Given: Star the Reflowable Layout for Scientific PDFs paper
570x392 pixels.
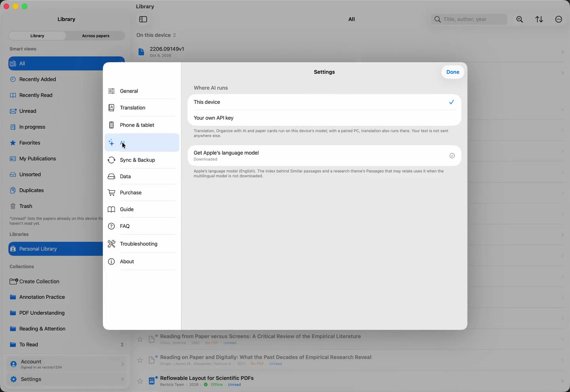Looking at the screenshot, I should pos(140,381).
